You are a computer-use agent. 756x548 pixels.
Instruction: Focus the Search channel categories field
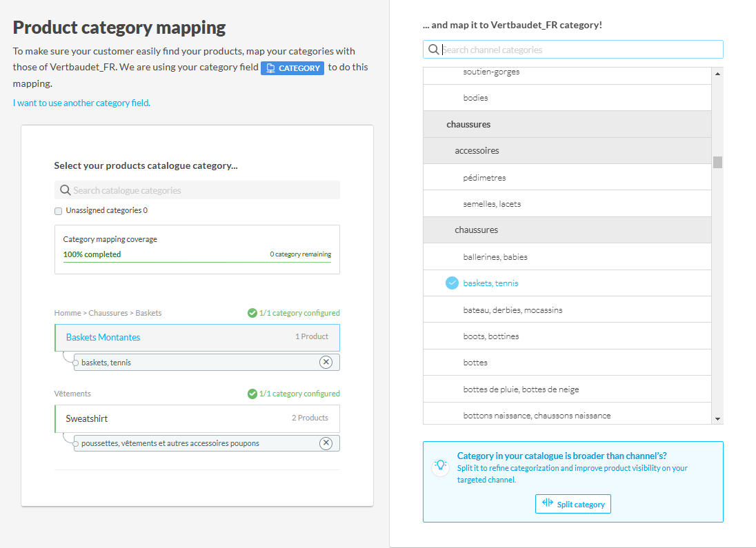pos(579,50)
